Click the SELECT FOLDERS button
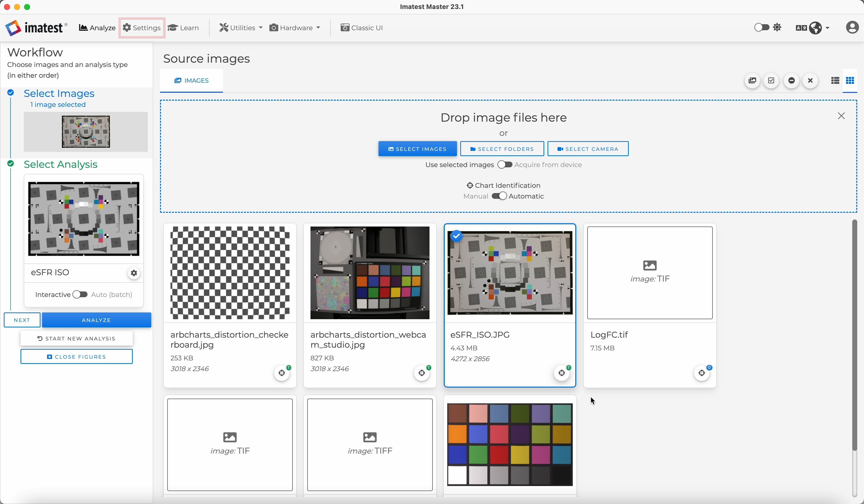This screenshot has height=504, width=864. tap(502, 149)
